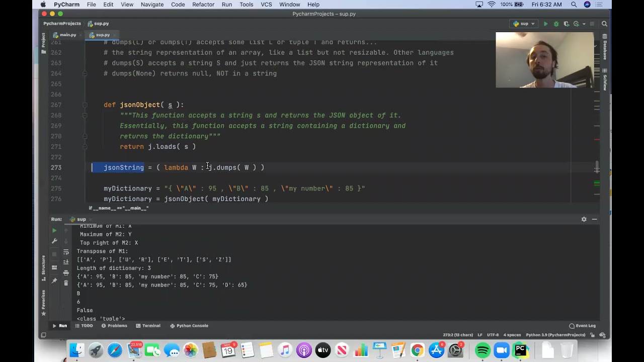This screenshot has height=362, width=644.
Task: Open Zoom from the Dock
Action: tap(502, 350)
